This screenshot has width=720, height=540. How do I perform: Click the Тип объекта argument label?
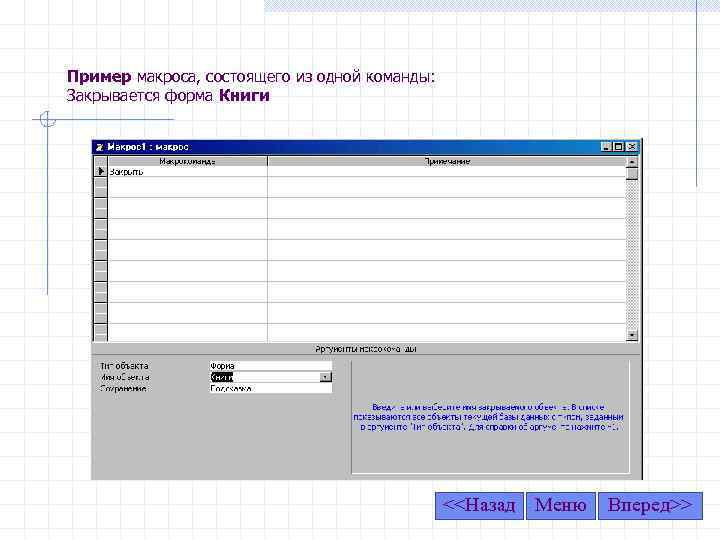(124, 366)
